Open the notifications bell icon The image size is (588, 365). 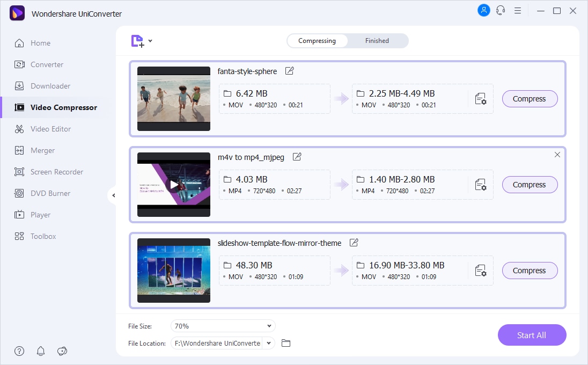41,351
